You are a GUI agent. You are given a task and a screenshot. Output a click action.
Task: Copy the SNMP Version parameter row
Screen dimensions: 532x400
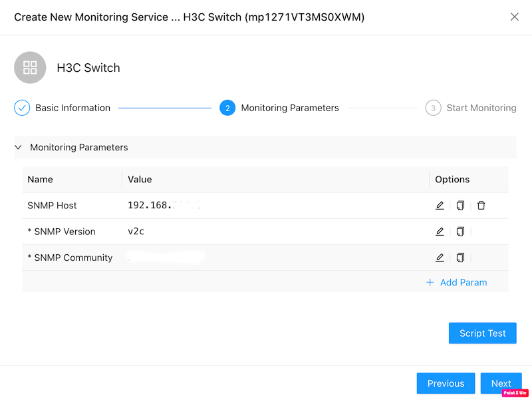click(460, 232)
